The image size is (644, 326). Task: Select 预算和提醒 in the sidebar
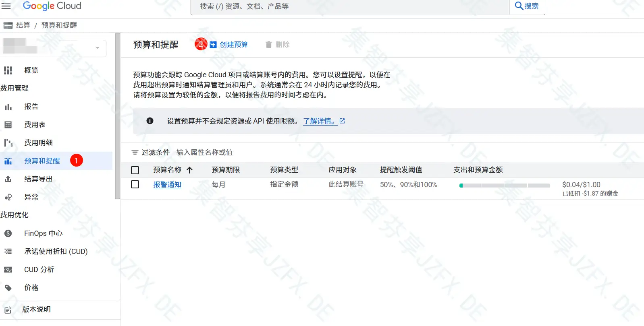[42, 161]
